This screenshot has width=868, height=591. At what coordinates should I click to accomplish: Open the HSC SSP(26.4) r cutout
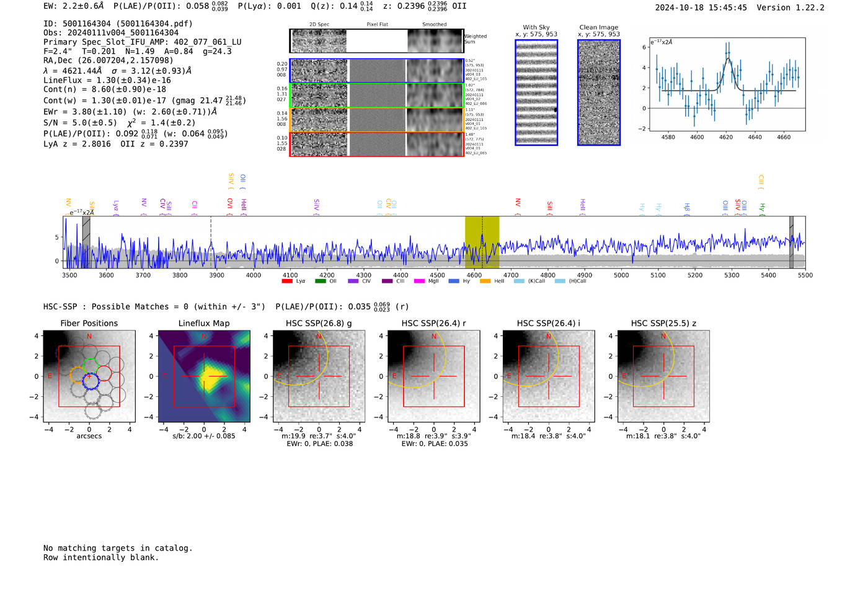pyautogui.click(x=434, y=376)
